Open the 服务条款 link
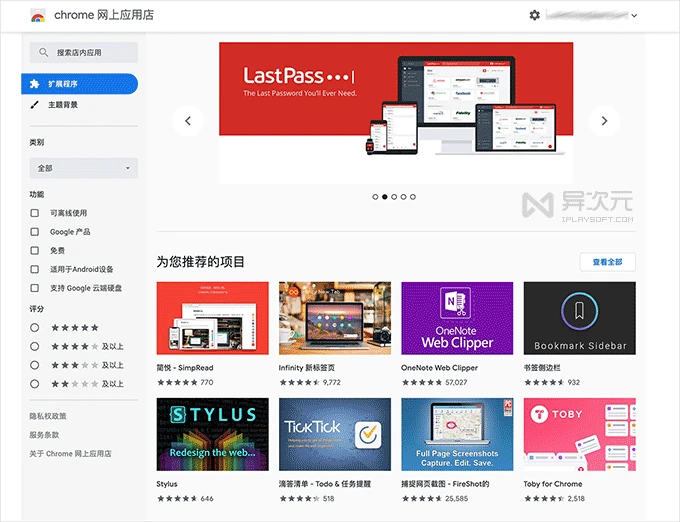 pyautogui.click(x=44, y=434)
